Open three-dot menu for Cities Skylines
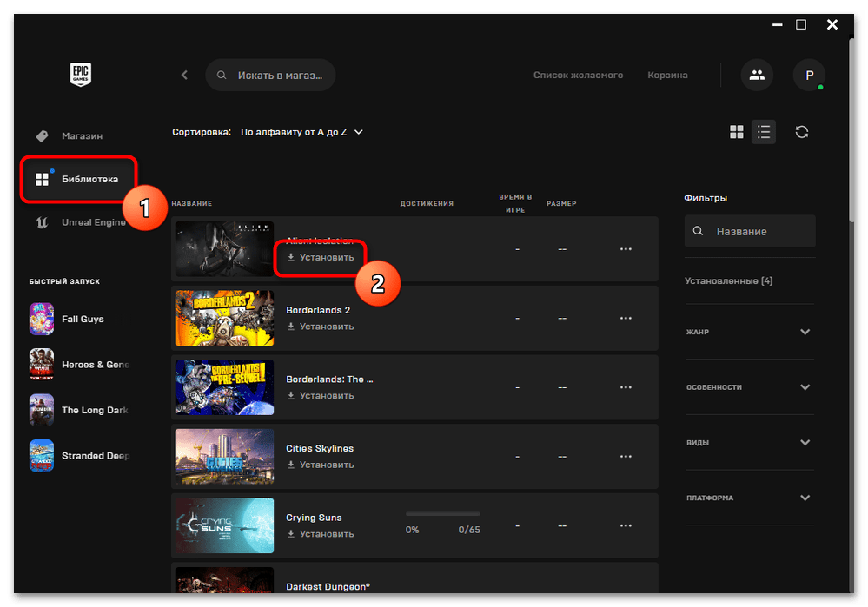The width and height of the screenshot is (868, 607). [x=626, y=457]
